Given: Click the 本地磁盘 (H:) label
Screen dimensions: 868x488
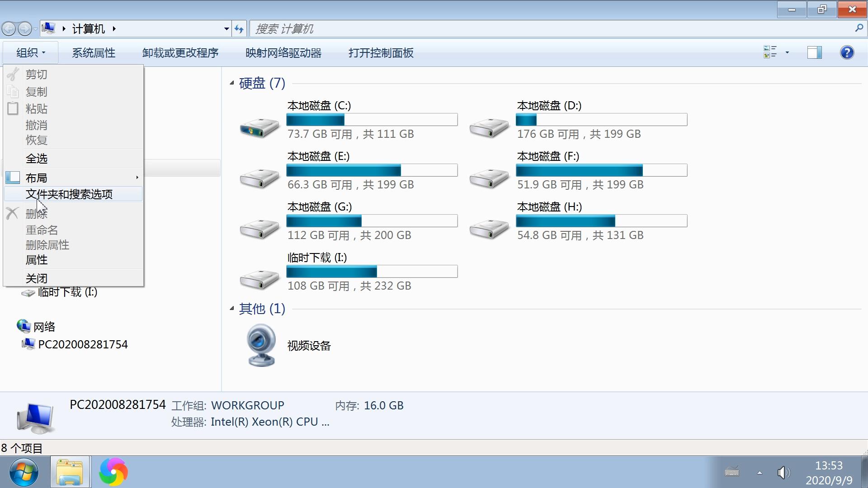Looking at the screenshot, I should pyautogui.click(x=549, y=206).
